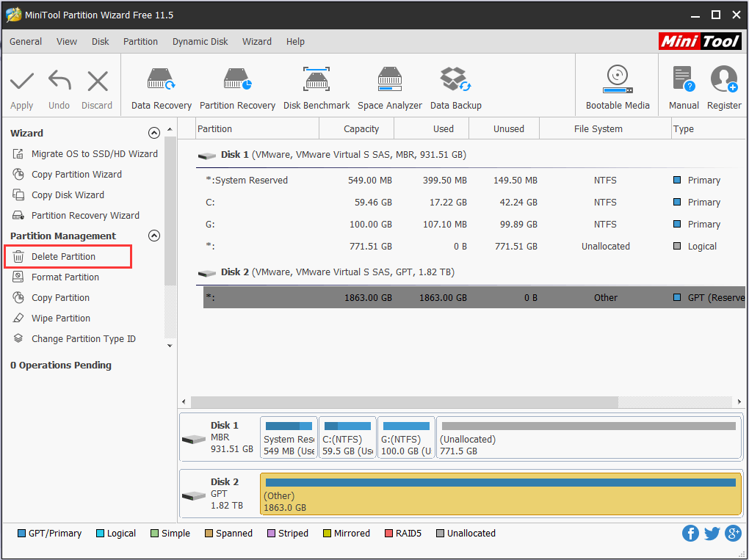Image resolution: width=749 pixels, height=560 pixels.
Task: Open the Partition menu
Action: 140,42
